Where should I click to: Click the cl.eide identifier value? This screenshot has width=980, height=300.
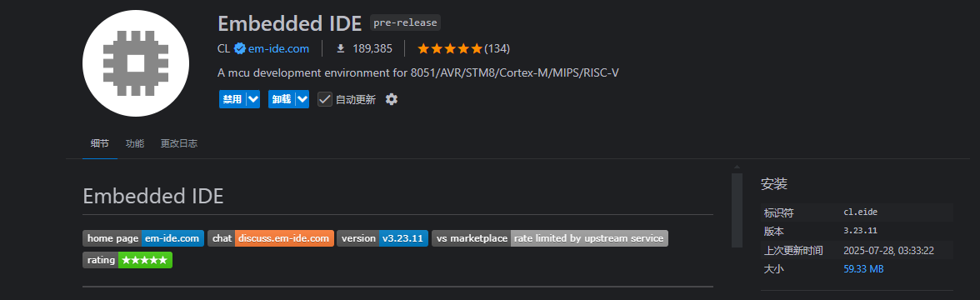click(x=861, y=212)
